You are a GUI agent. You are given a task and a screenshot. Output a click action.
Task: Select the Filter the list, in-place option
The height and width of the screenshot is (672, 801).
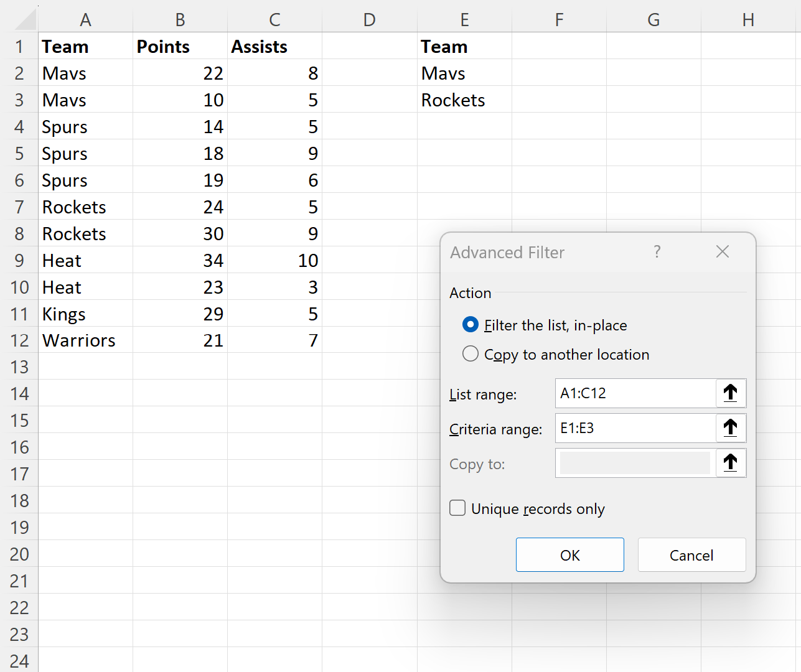pos(471,324)
